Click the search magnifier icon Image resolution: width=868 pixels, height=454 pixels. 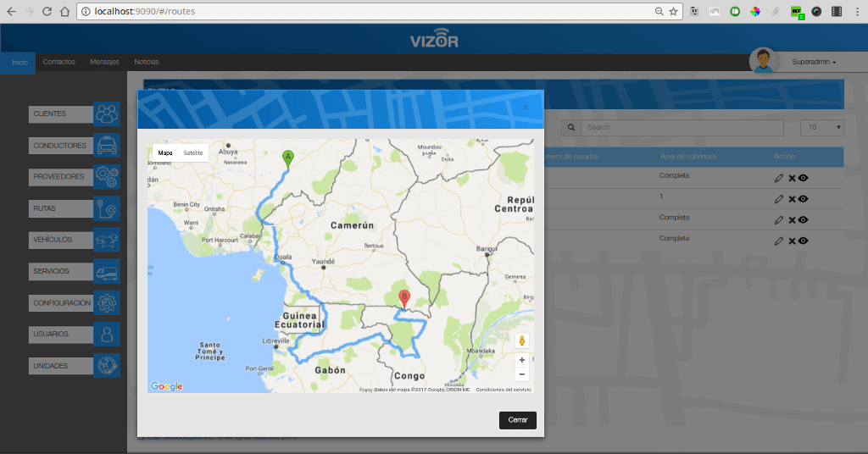coord(571,128)
